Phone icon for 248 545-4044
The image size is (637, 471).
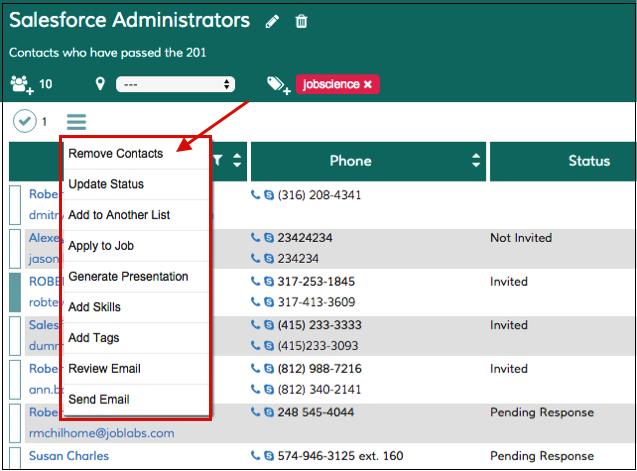(255, 412)
